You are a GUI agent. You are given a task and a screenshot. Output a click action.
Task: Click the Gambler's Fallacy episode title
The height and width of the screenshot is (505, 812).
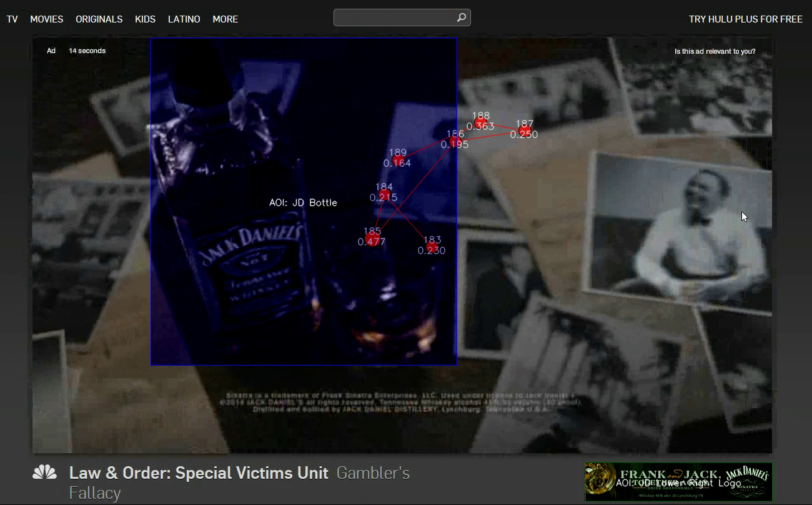[x=240, y=483]
